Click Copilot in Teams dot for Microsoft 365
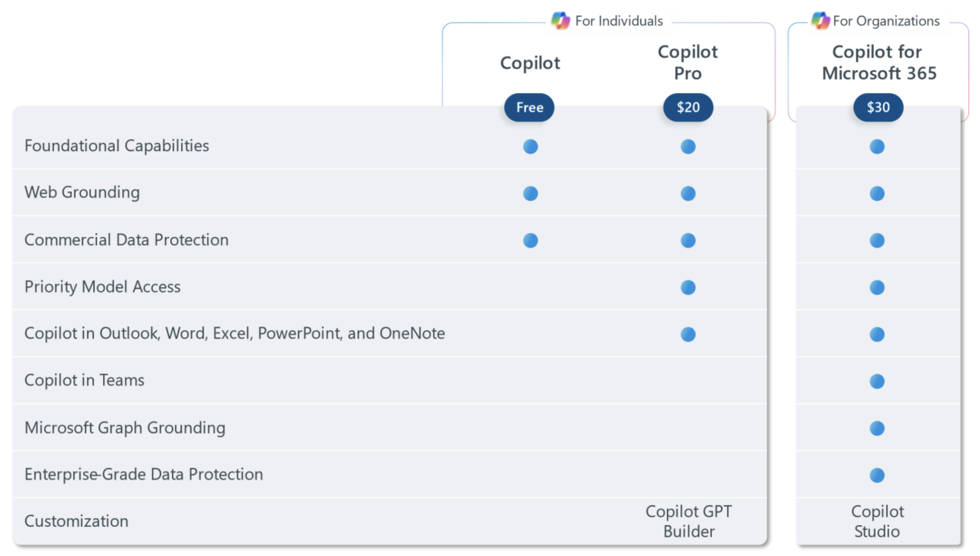Screen dimensions: 980x556 [x=877, y=381]
